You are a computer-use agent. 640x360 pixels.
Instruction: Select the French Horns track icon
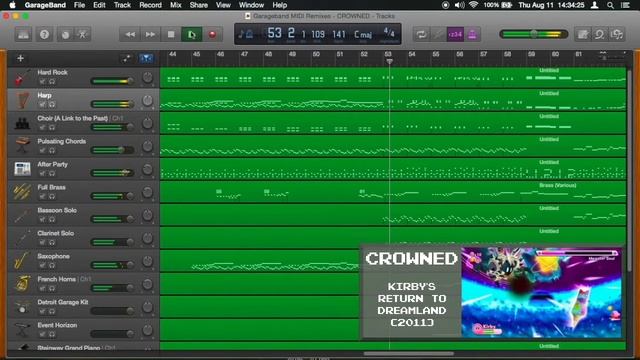(x=22, y=284)
